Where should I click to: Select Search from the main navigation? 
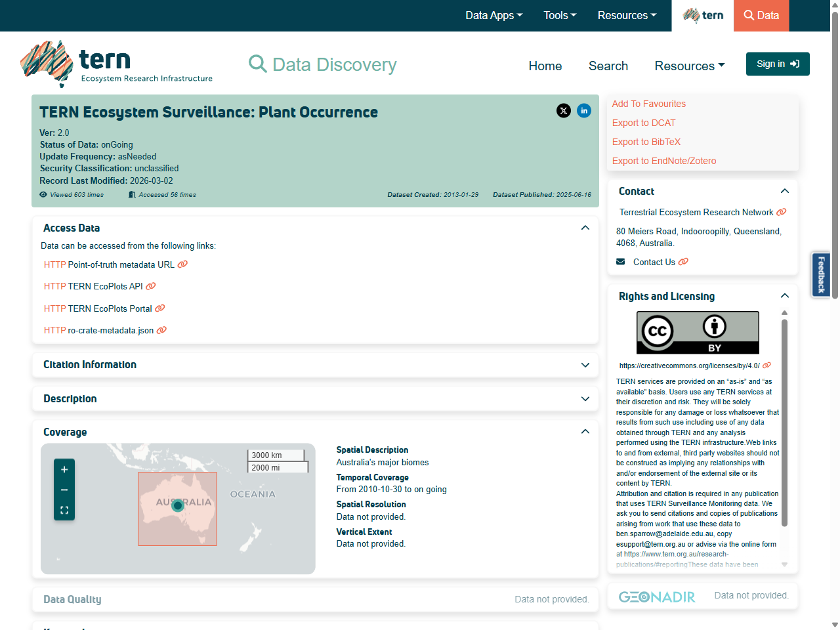pyautogui.click(x=608, y=66)
